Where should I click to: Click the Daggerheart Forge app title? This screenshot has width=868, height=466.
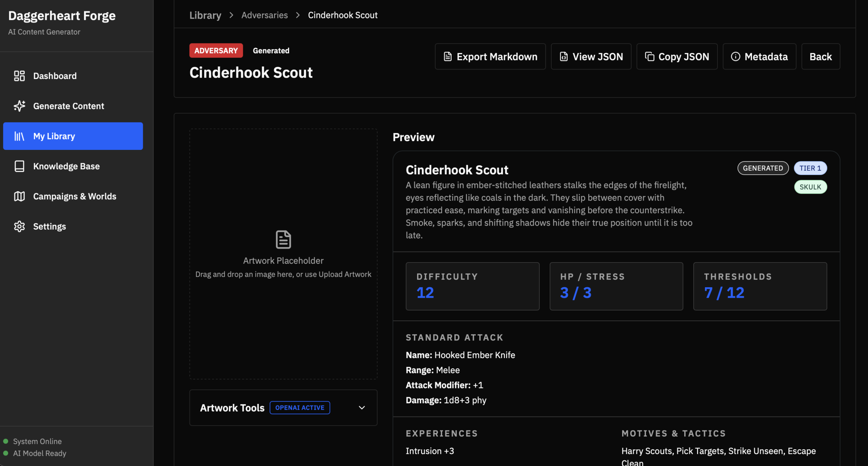pyautogui.click(x=62, y=16)
